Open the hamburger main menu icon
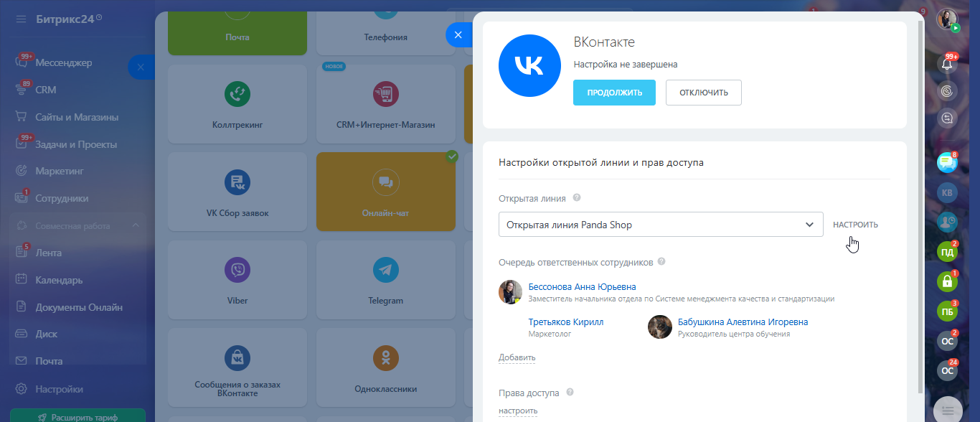The width and height of the screenshot is (980, 422). (21, 18)
